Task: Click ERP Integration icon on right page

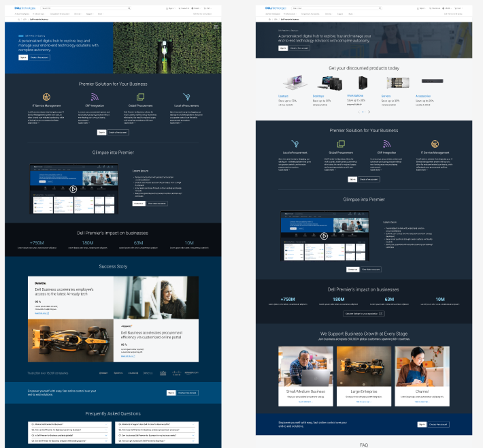Action: (x=386, y=144)
